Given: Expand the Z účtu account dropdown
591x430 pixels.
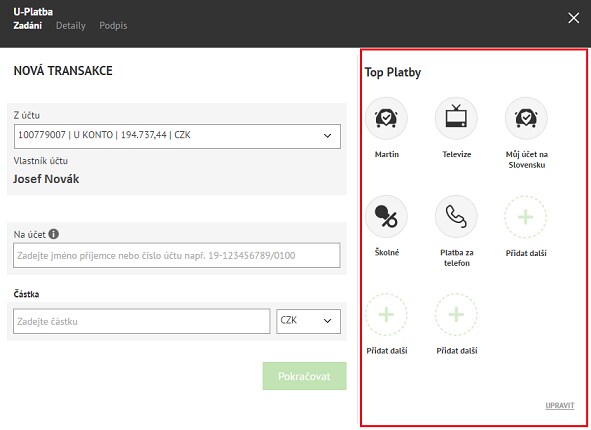Looking at the screenshot, I should pyautogui.click(x=177, y=136).
